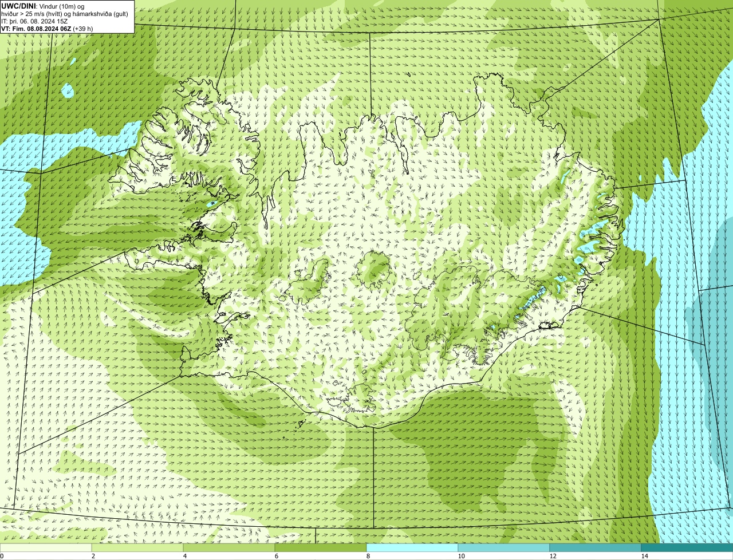Click the 12–14 m/s teal legend swatch
Image resolution: width=733 pixels, height=560 pixels.
click(x=596, y=547)
